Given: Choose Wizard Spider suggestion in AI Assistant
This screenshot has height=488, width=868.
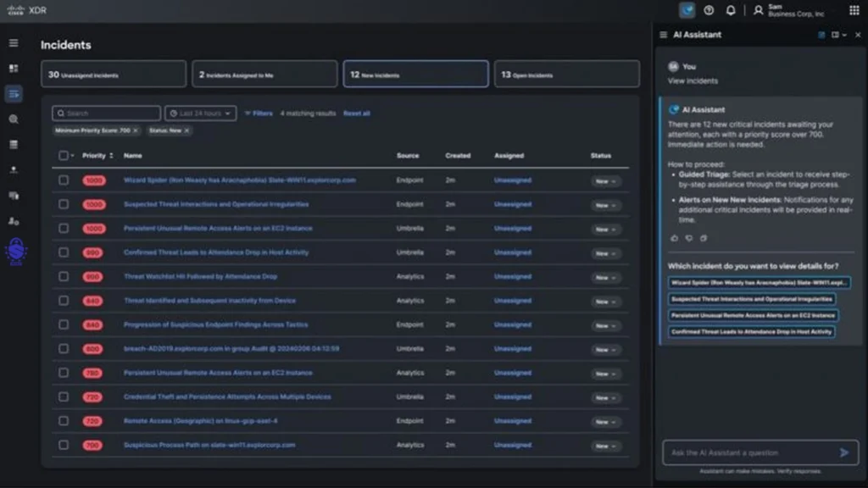Looking at the screenshot, I should [759, 283].
